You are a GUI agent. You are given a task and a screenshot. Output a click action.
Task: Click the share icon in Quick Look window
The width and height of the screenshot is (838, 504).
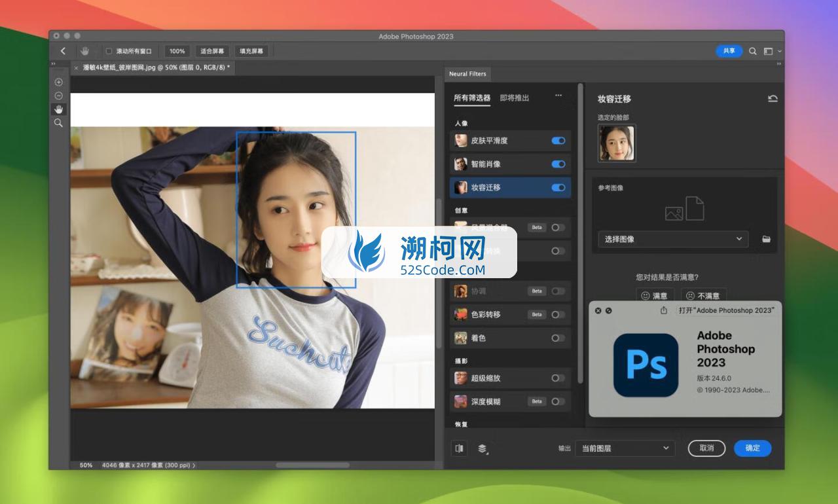664,310
